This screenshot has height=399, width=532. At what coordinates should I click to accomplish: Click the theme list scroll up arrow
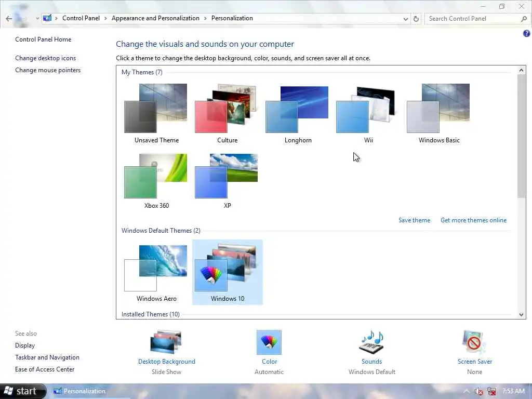[x=521, y=70]
